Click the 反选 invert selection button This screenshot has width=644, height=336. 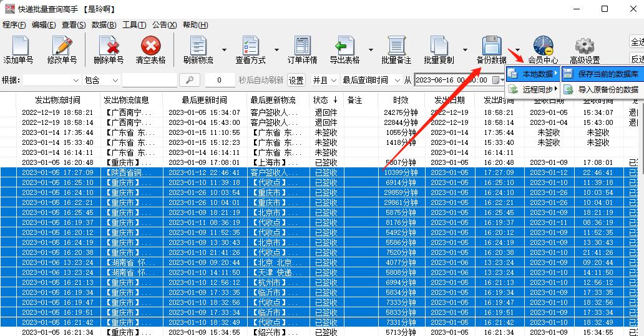(x=637, y=59)
